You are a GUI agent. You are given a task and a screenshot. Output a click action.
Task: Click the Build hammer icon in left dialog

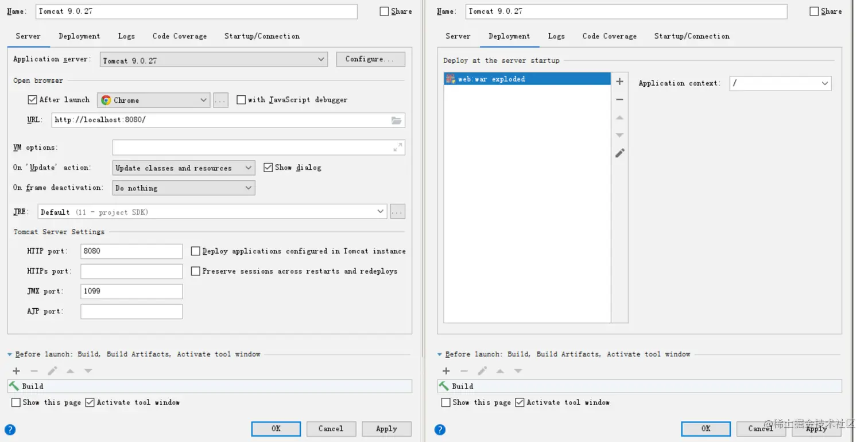pyautogui.click(x=14, y=386)
